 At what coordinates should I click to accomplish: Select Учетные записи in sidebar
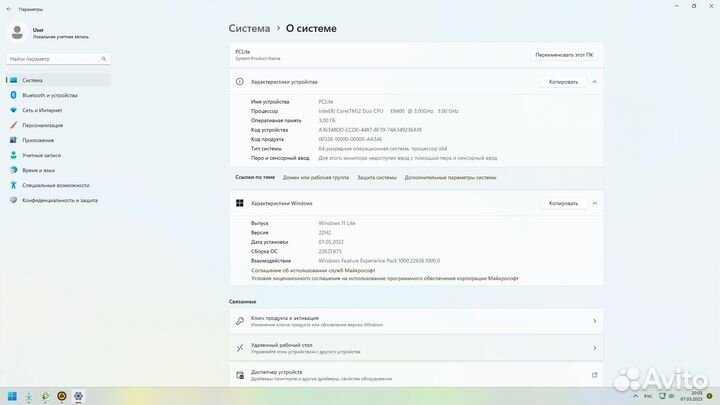[x=41, y=155]
